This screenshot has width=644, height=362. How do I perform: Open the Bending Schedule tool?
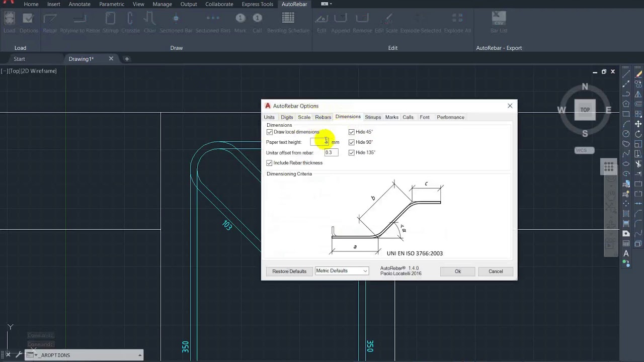288,23
